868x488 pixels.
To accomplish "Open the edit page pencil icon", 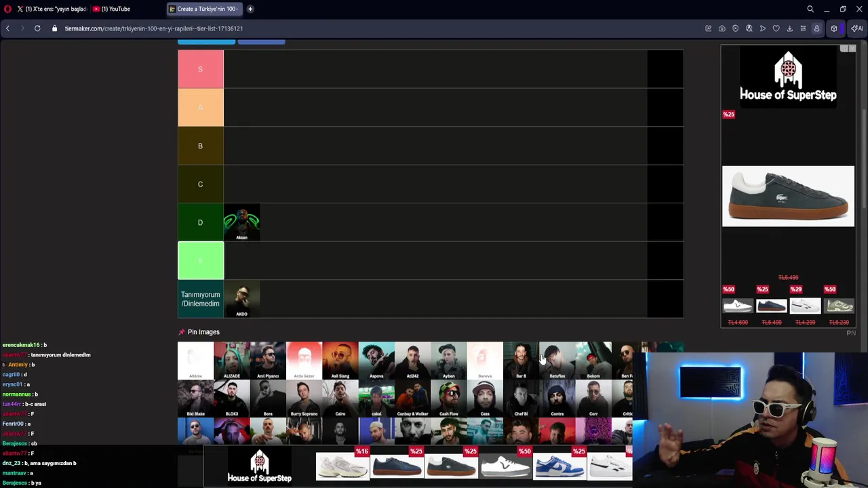I will click(709, 28).
